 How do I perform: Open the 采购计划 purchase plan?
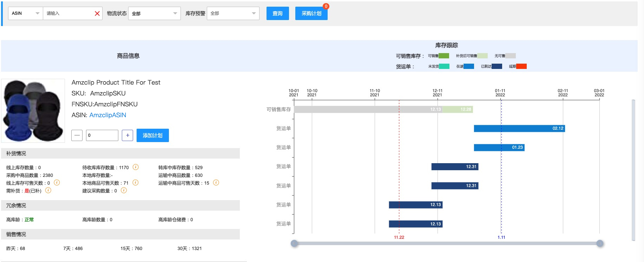(x=311, y=13)
